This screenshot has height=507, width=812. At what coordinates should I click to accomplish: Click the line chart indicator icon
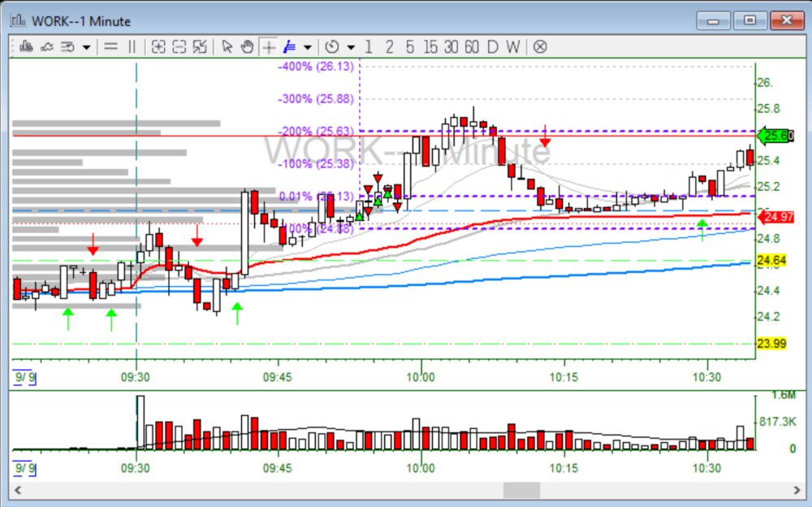(47, 46)
